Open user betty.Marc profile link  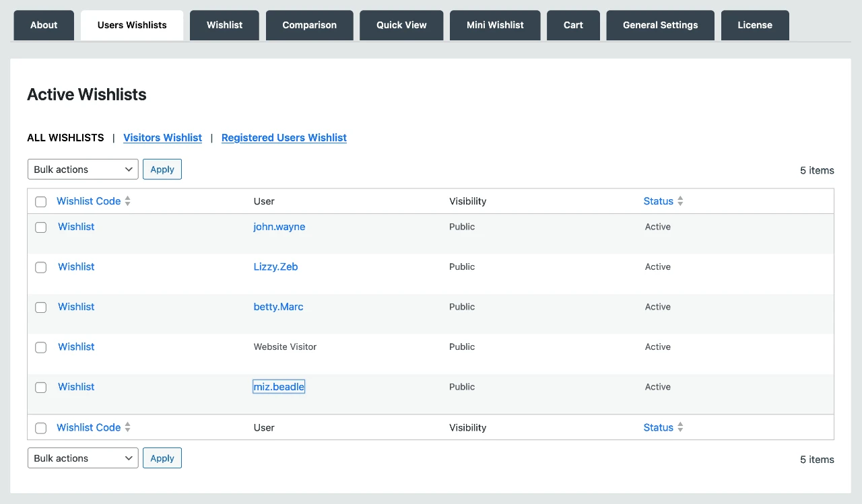278,307
